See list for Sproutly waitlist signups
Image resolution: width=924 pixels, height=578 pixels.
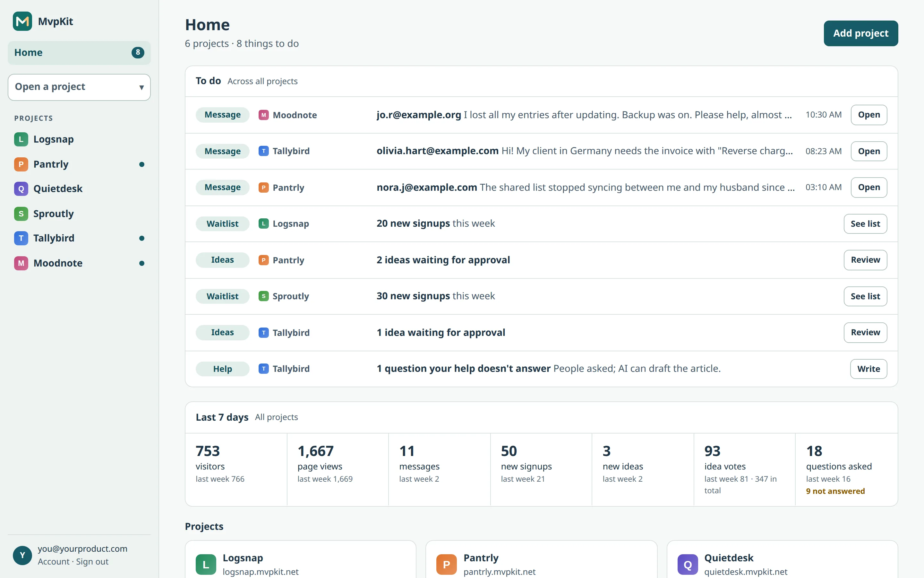[x=865, y=296]
